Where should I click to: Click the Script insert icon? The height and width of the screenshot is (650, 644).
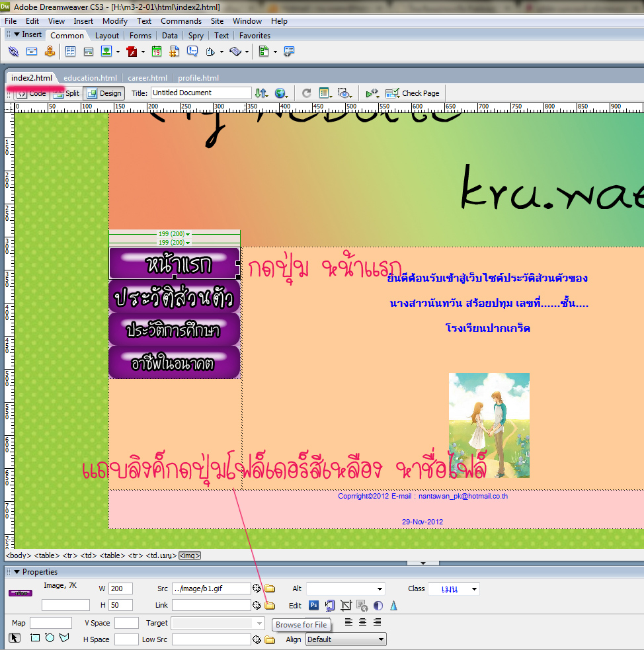pyautogui.click(x=235, y=52)
